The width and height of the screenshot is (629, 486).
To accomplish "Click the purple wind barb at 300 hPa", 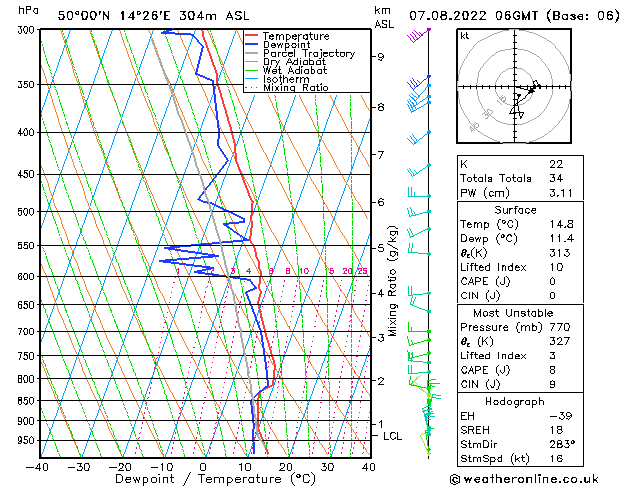I will pyautogui.click(x=418, y=35).
